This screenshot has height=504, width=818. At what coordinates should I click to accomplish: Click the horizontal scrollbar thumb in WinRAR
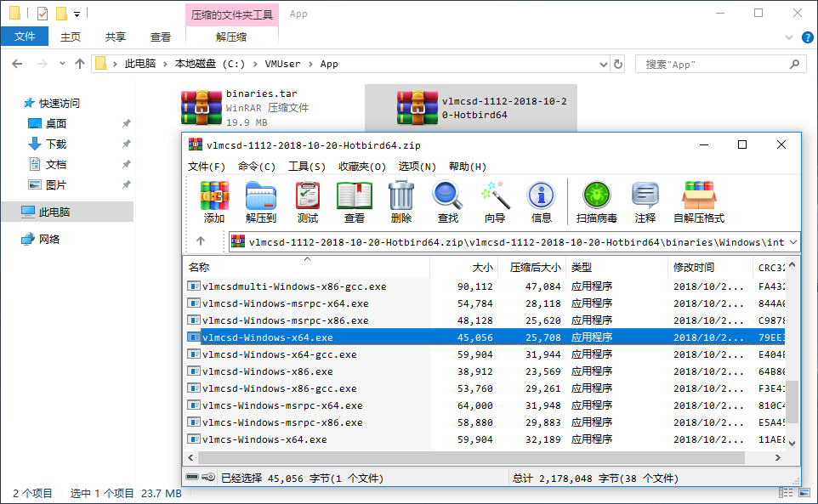[x=471, y=457]
